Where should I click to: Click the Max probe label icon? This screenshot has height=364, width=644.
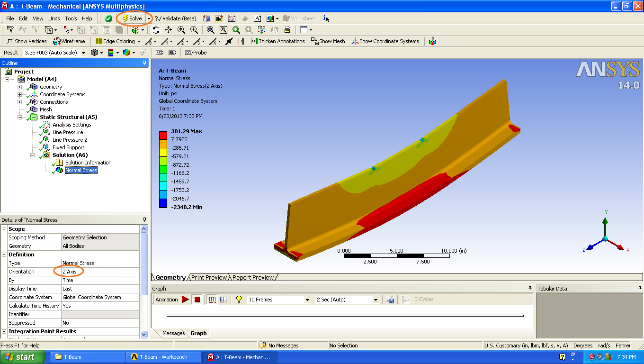160,53
